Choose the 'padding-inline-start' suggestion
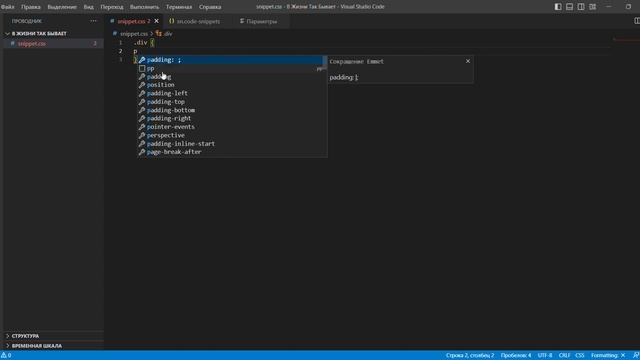 click(x=231, y=144)
